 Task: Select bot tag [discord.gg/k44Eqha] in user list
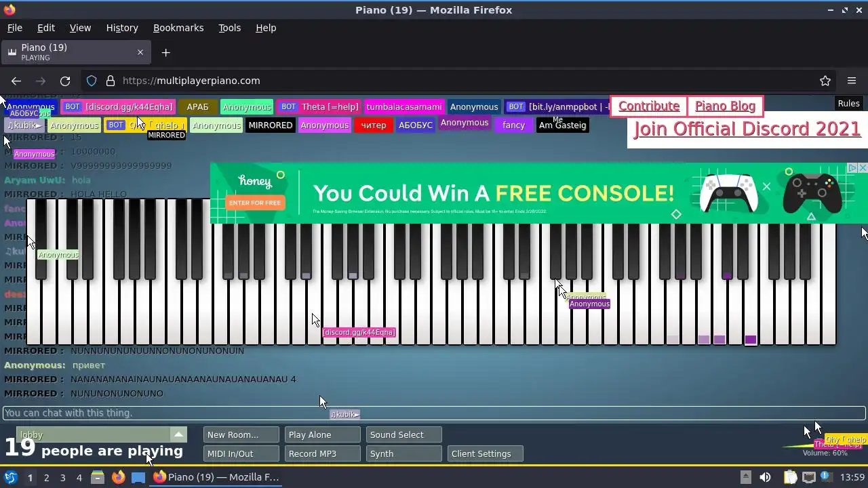coord(119,106)
